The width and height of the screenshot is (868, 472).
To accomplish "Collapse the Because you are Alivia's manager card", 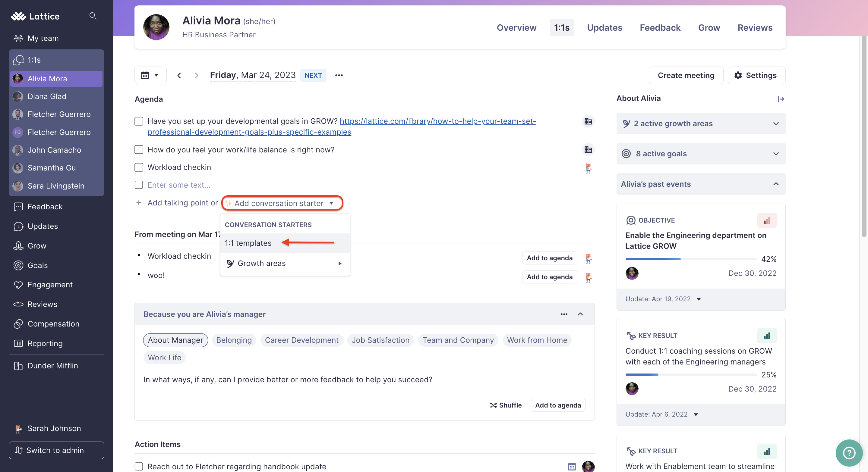I will 580,314.
